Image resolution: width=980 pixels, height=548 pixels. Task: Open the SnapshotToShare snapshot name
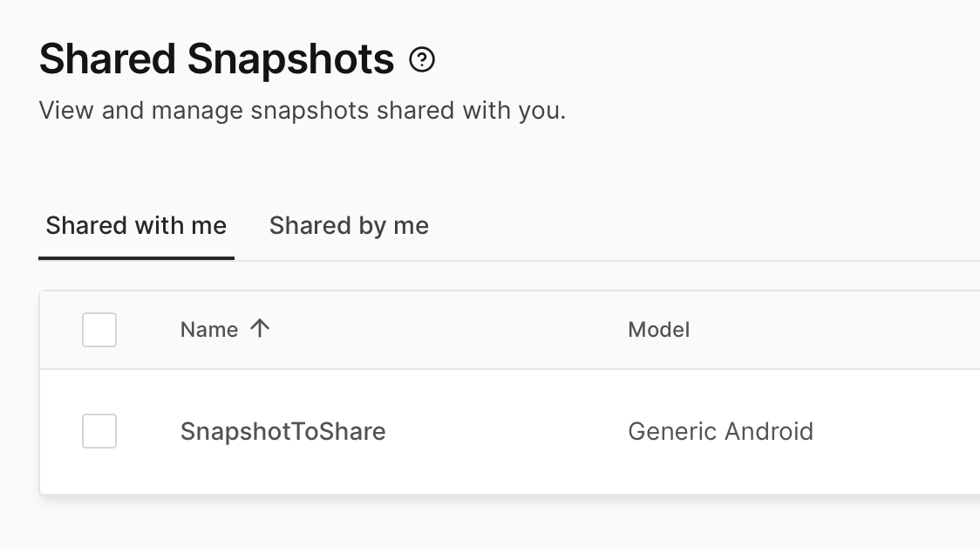coord(282,431)
